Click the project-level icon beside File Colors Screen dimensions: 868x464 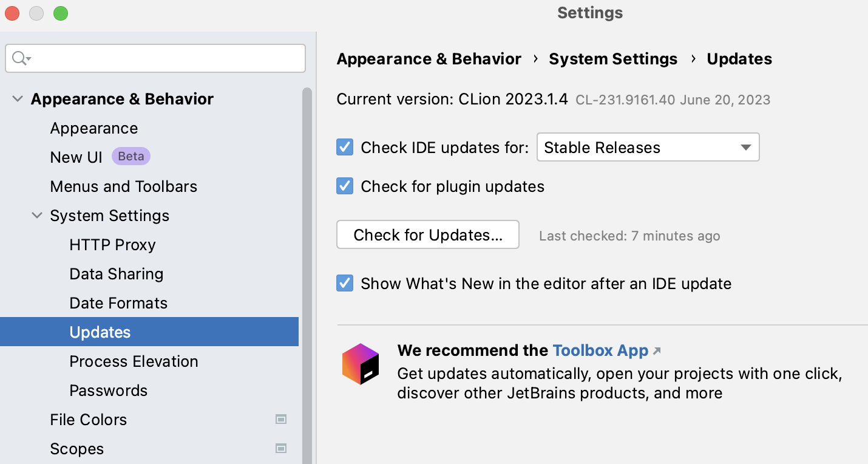pyautogui.click(x=281, y=419)
